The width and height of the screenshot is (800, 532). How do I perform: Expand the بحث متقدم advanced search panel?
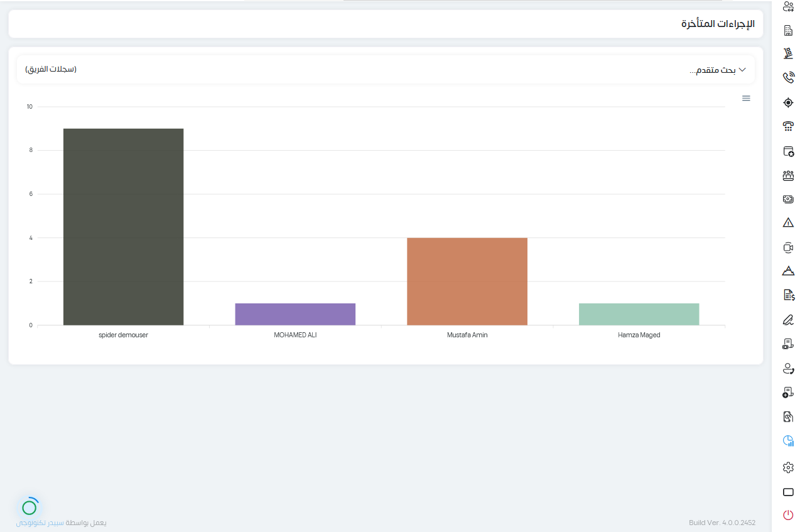pyautogui.click(x=718, y=70)
